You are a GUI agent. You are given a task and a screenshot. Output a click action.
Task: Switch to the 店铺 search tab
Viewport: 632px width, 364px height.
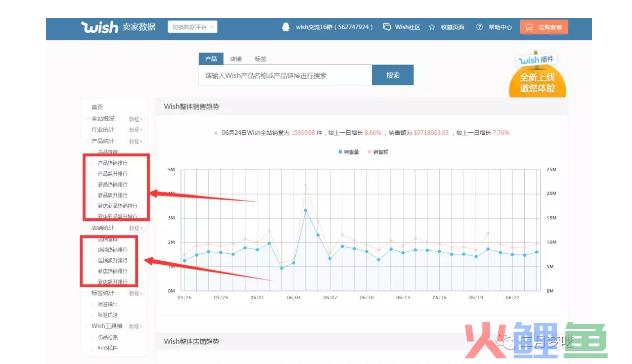point(235,59)
